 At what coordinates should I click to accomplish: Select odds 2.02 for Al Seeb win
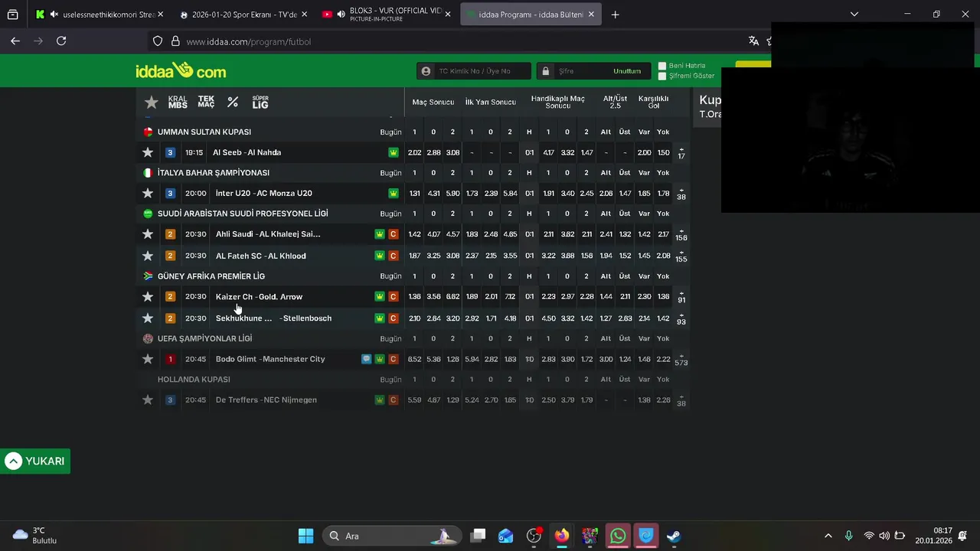point(414,152)
